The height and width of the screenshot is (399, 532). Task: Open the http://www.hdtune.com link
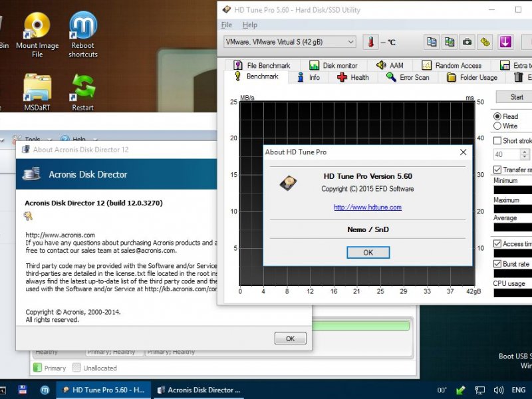(x=368, y=207)
